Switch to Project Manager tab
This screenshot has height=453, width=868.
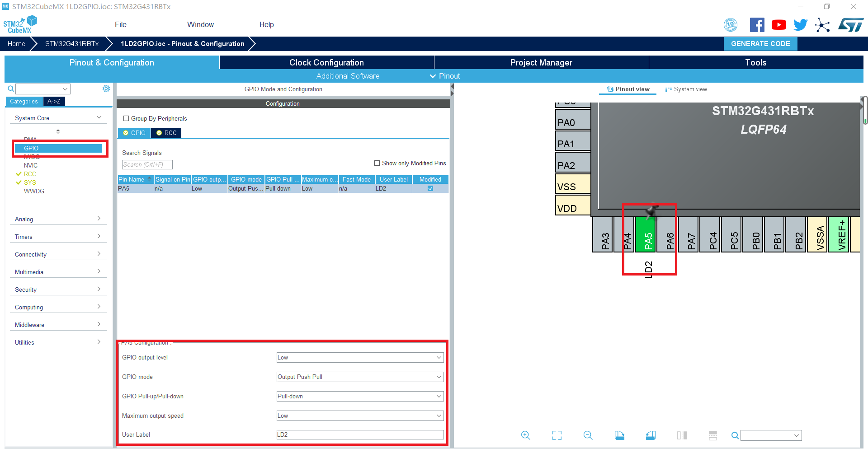[541, 62]
